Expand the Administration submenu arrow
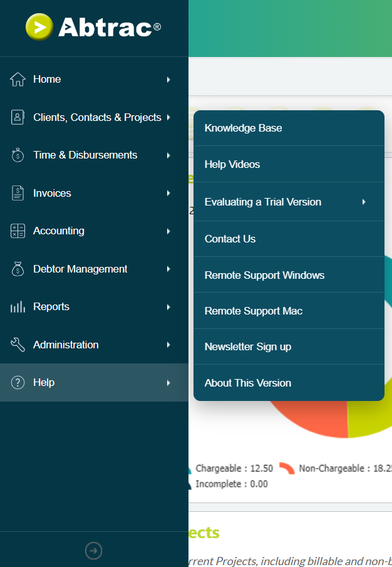This screenshot has height=567, width=392. point(168,345)
